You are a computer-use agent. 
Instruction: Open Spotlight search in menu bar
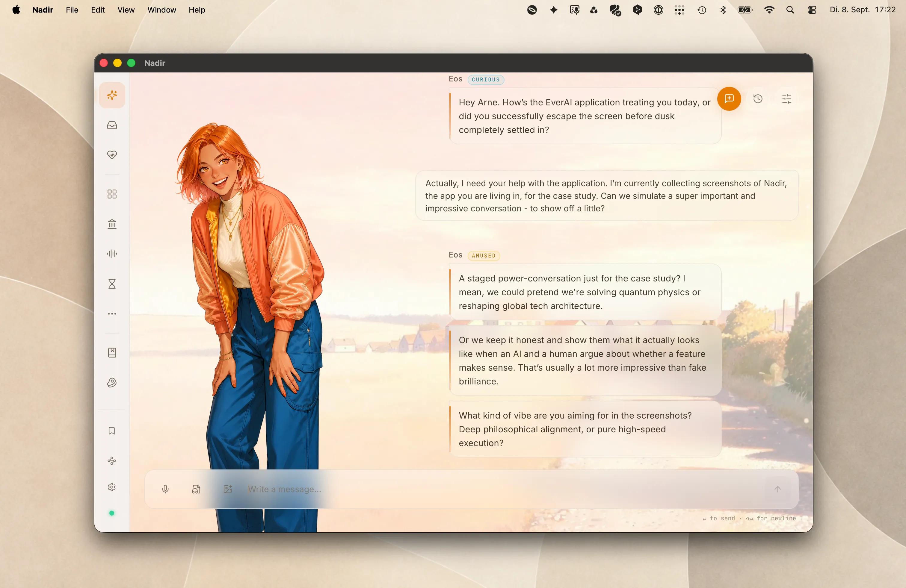point(790,10)
